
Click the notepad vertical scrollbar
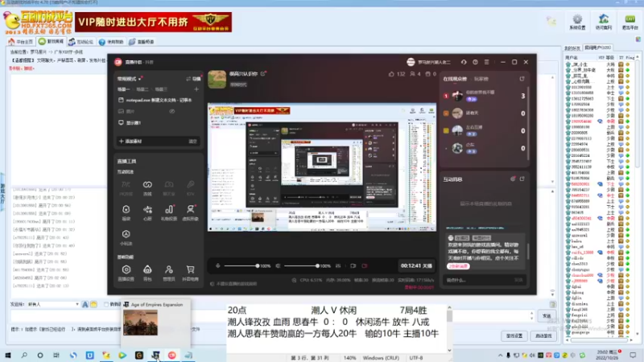tap(449, 328)
